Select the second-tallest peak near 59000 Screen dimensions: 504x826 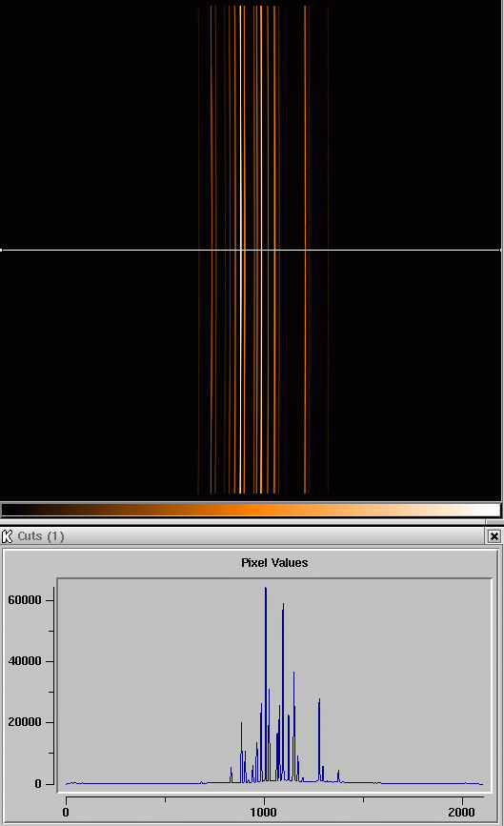tap(283, 604)
